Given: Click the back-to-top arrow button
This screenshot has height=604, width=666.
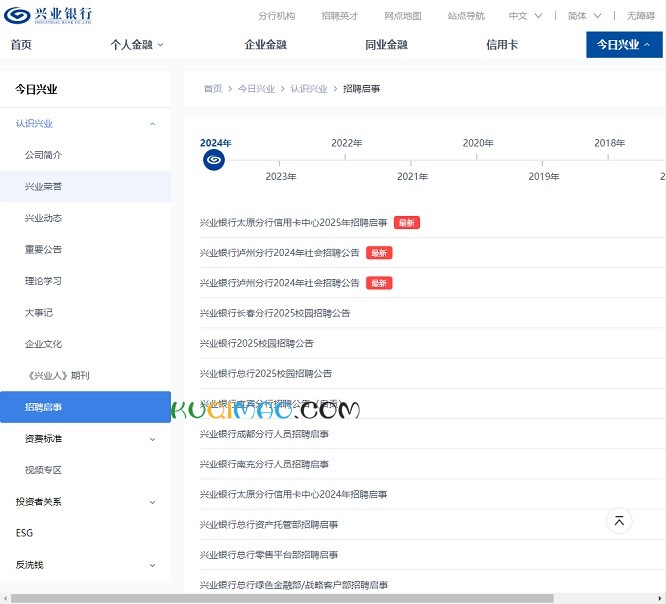Looking at the screenshot, I should [619, 520].
